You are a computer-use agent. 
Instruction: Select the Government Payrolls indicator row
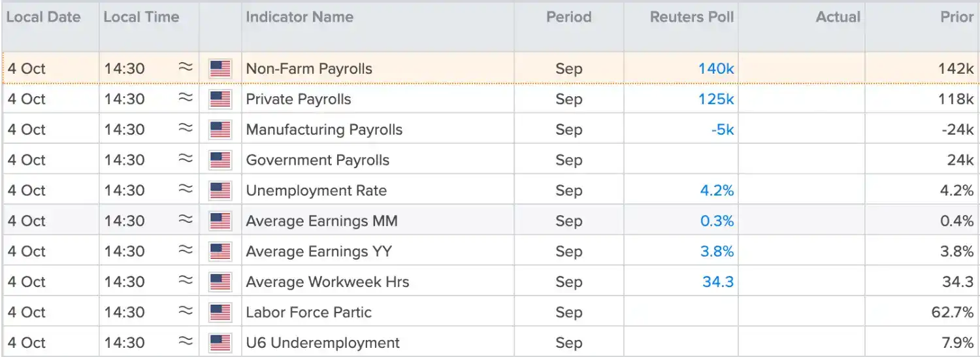[490, 160]
